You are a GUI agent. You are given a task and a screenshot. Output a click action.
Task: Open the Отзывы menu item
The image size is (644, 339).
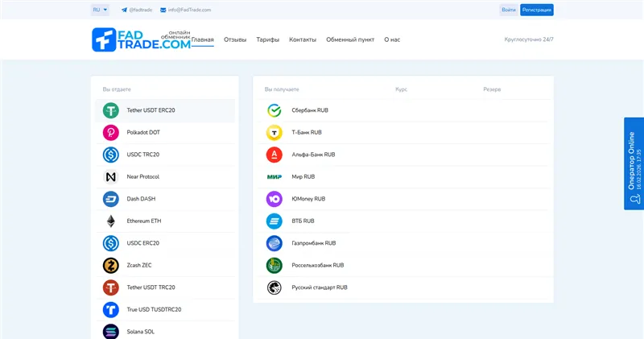tap(235, 39)
